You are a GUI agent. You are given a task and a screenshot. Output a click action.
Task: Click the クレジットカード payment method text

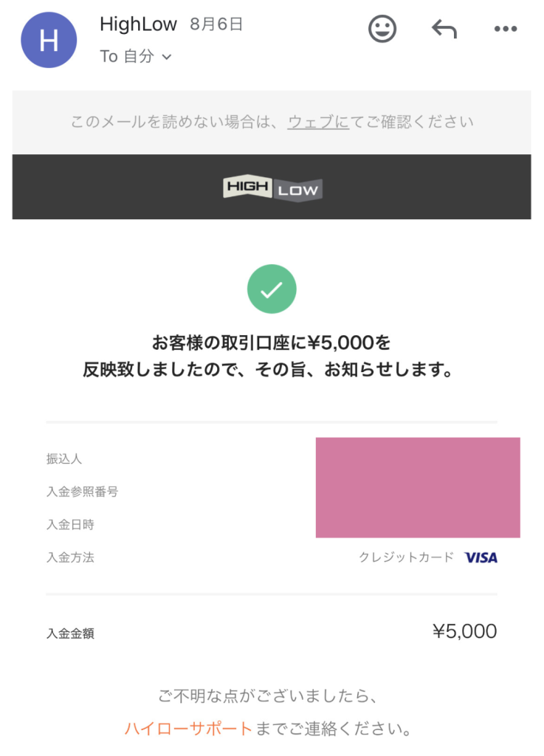coord(406,557)
